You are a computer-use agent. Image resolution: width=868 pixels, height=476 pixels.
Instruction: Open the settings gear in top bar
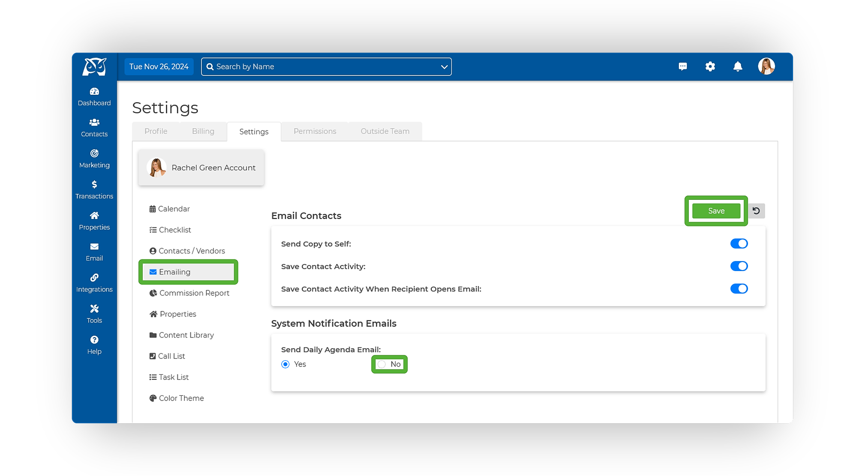pos(710,66)
